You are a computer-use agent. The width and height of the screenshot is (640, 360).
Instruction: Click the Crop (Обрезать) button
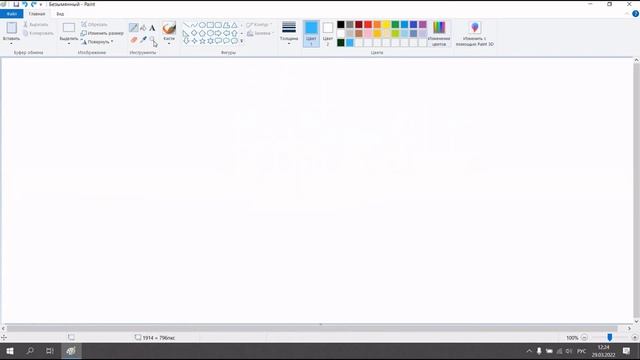[94, 24]
